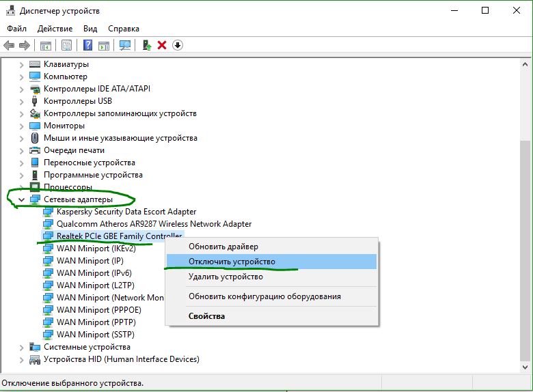The width and height of the screenshot is (533, 392).
Task: Select WAN Miniport (PPTP)
Action: pyautogui.click(x=96, y=322)
